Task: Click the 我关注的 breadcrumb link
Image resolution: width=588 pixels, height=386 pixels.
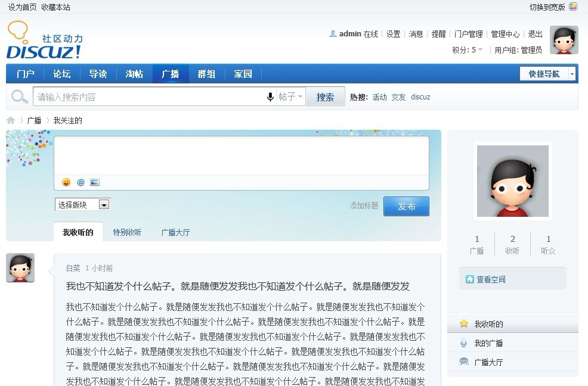Action: pos(68,120)
